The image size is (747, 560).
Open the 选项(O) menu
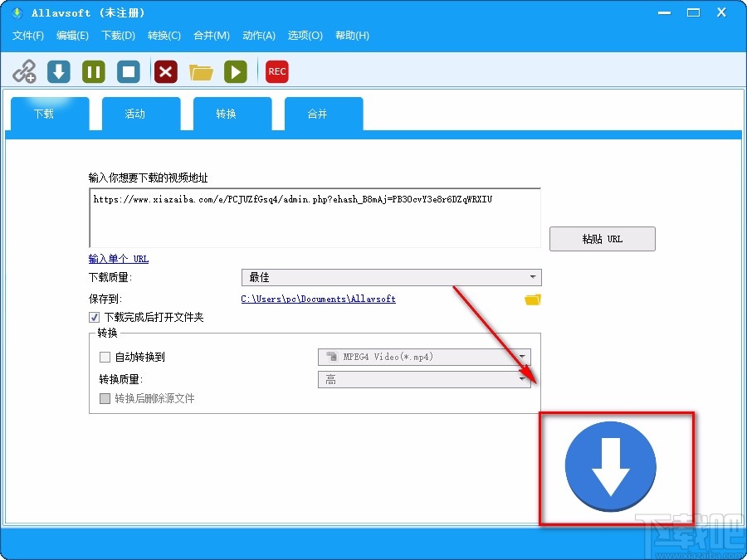(305, 36)
